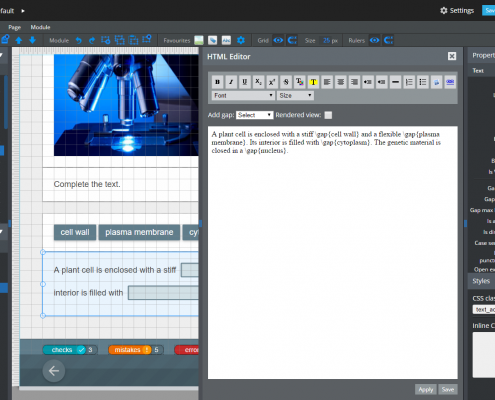The height and width of the screenshot is (400, 495).
Task: Toggle Grid snapping magnet
Action: point(292,40)
